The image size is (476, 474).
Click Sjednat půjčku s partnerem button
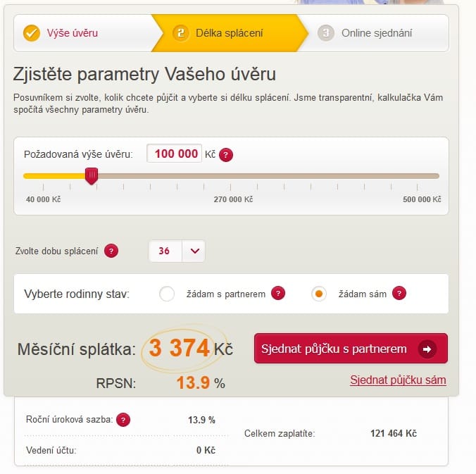(351, 349)
